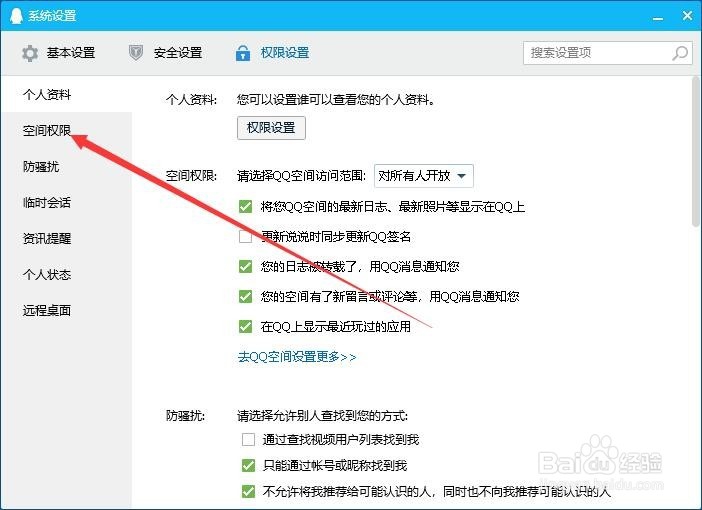The width and height of the screenshot is (702, 510).
Task: Expand the 对所有人开放 access dropdown
Action: (x=424, y=176)
